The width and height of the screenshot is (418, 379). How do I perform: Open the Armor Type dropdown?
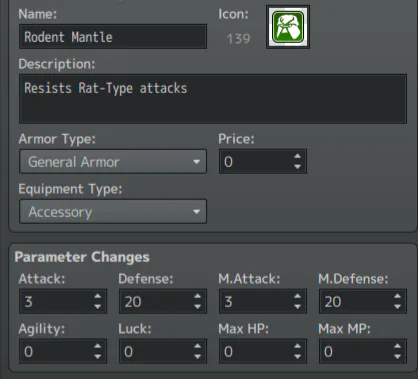[x=113, y=162]
